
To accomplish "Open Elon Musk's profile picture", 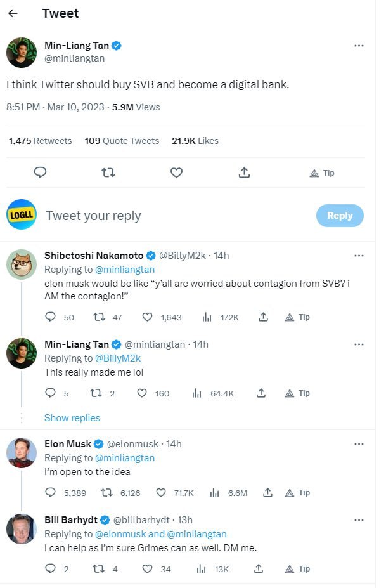I will 22,453.
